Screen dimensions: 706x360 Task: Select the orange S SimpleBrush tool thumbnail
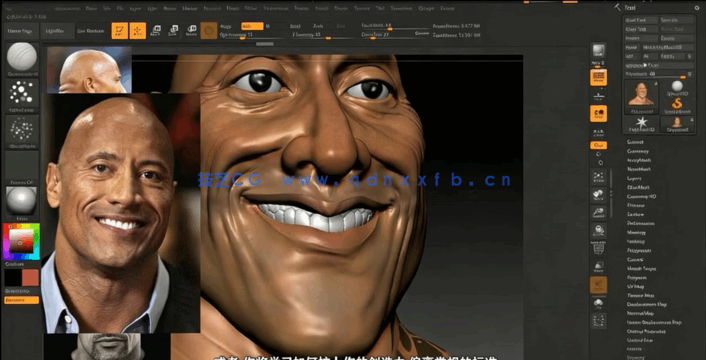pos(677,104)
